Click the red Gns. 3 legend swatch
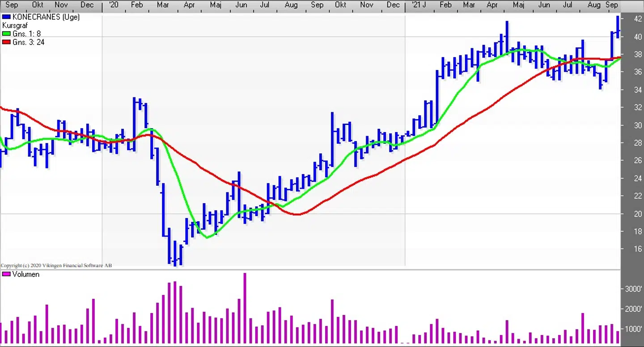644x347 pixels. 6,42
